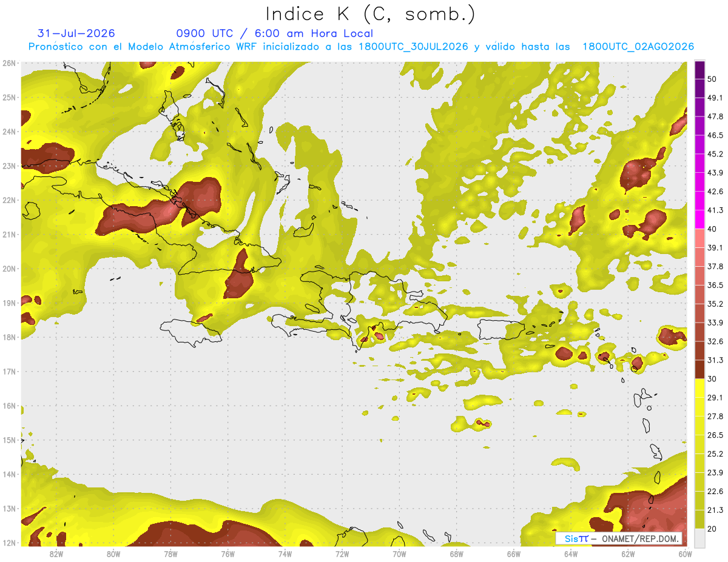
Task: Click the 50 value on the color scale
Action: coord(713,79)
